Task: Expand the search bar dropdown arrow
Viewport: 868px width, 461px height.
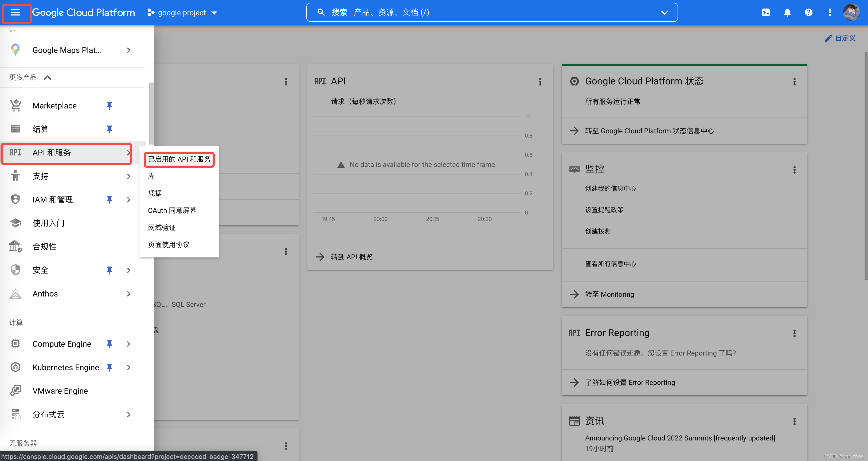Action: pyautogui.click(x=664, y=13)
